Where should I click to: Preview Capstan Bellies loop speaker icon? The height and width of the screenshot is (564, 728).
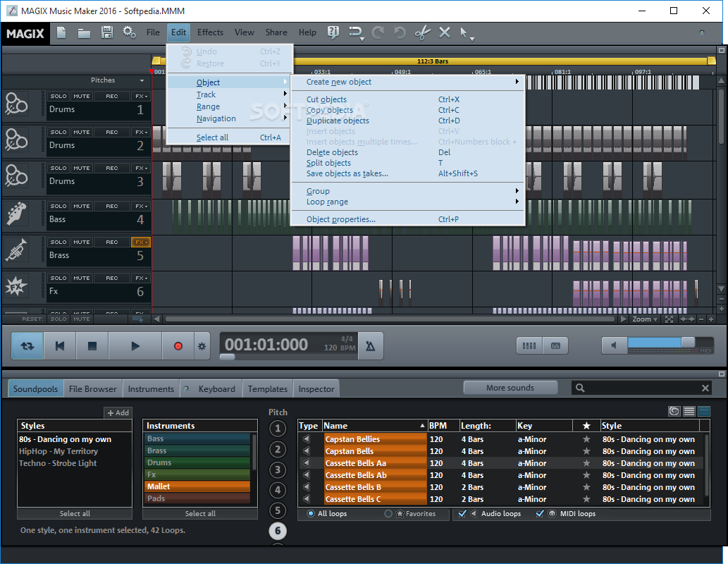(307, 439)
